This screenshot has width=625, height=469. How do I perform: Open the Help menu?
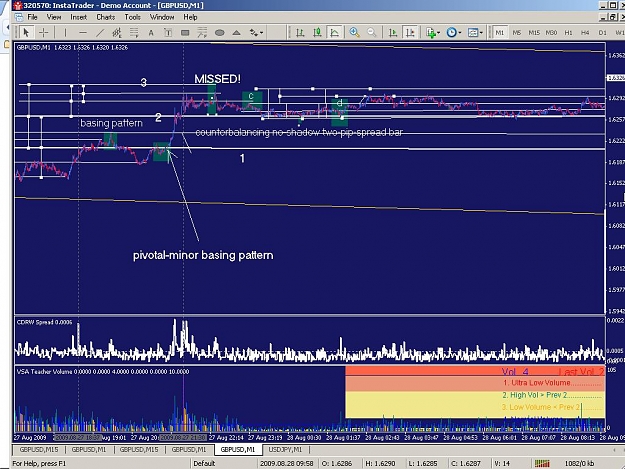click(190, 17)
